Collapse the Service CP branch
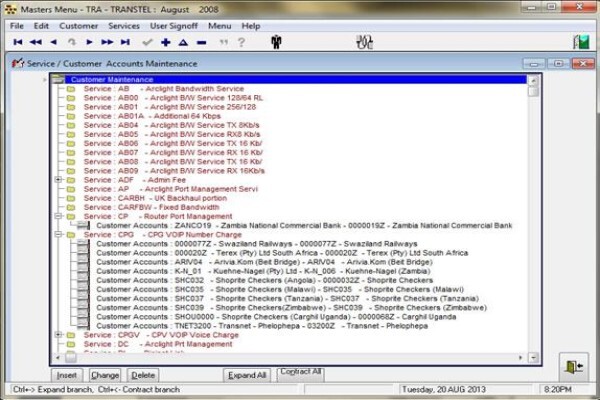 (x=58, y=216)
